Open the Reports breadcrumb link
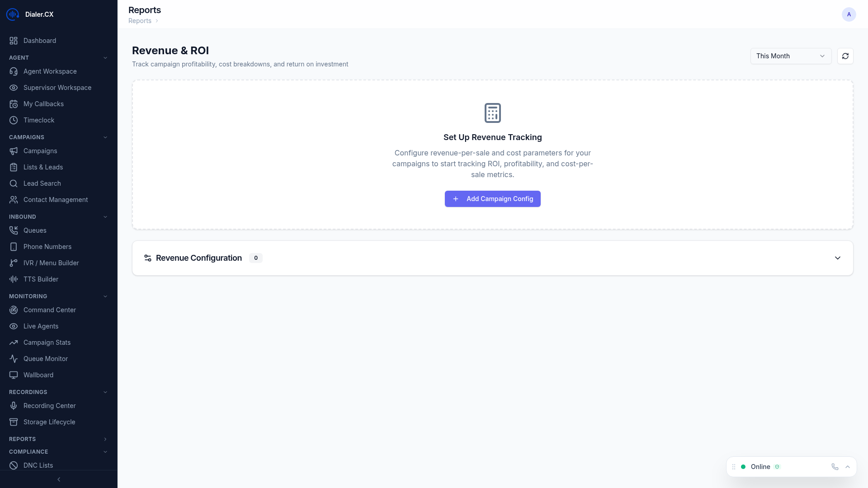The width and height of the screenshot is (868, 488). tap(140, 21)
